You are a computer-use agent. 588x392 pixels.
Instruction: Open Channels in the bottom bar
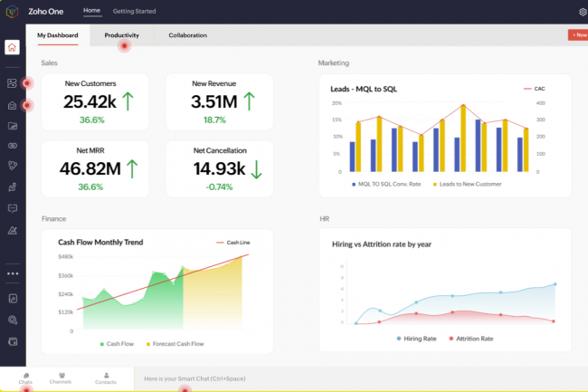pos(62,378)
